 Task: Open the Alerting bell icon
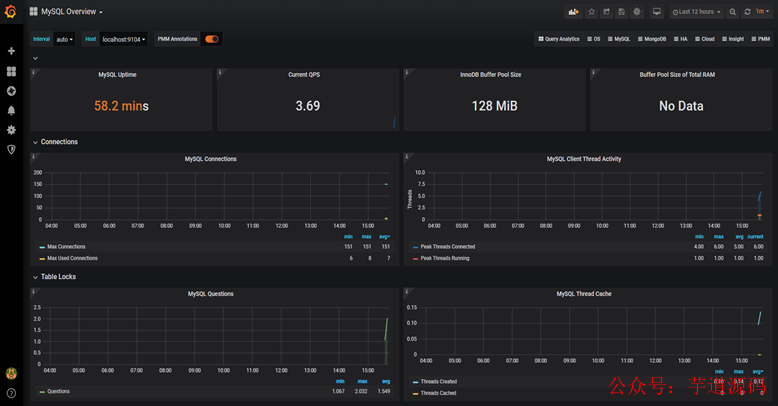click(x=11, y=110)
